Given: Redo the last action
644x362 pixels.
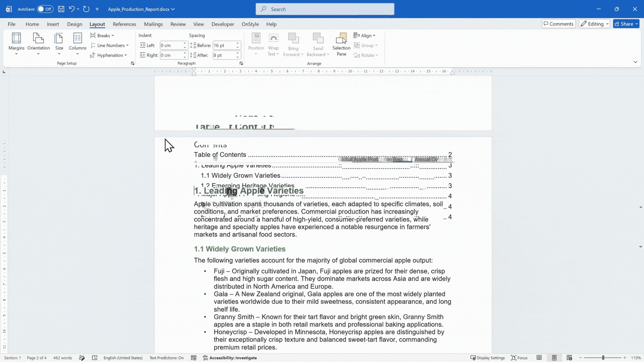Looking at the screenshot, I should coord(86,9).
